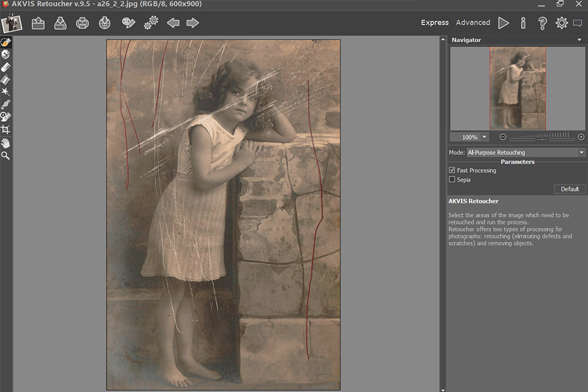Print the image using printer icon
This screenshot has height=392, width=588.
(82, 23)
